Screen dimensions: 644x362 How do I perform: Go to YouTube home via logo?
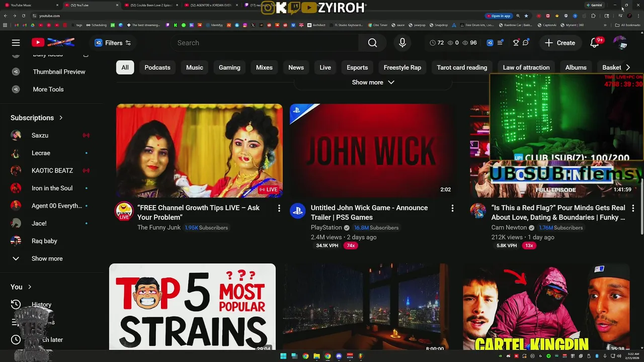(53, 43)
